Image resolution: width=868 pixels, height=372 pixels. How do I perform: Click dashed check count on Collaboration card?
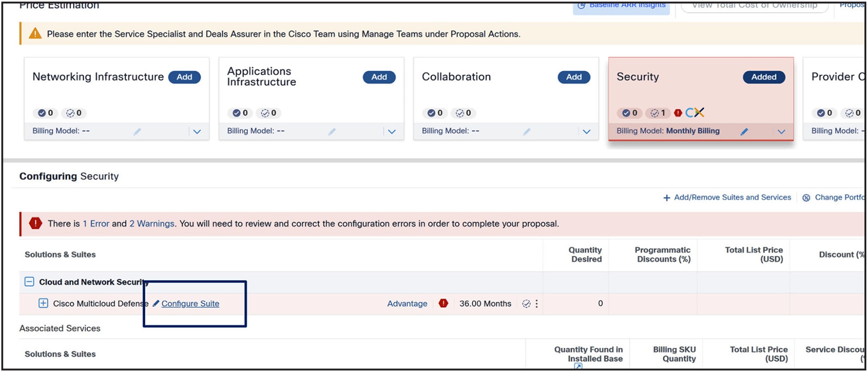point(463,113)
